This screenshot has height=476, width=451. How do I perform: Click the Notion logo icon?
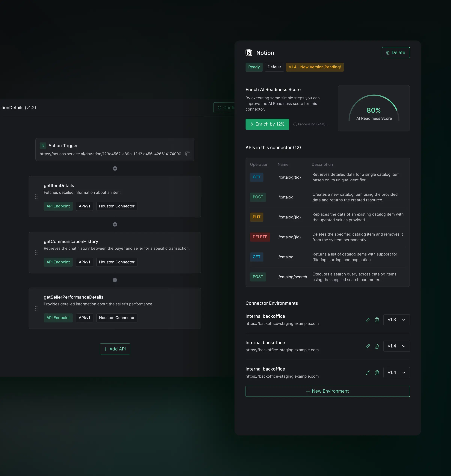[x=249, y=53]
